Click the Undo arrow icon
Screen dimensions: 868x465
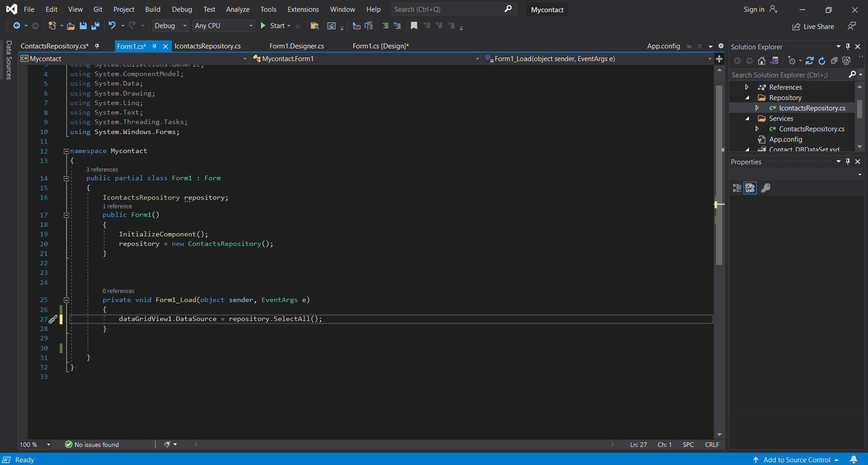click(112, 26)
